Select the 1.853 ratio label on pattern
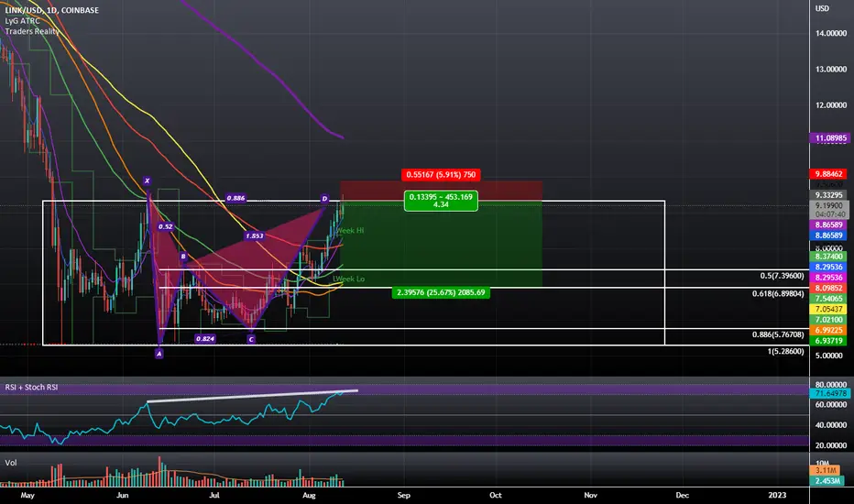 pos(255,236)
